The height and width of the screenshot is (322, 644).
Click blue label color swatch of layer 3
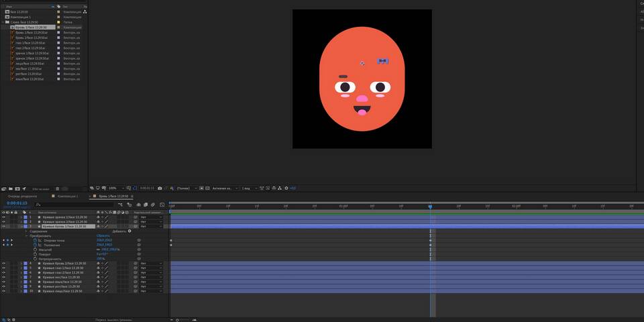click(25, 226)
